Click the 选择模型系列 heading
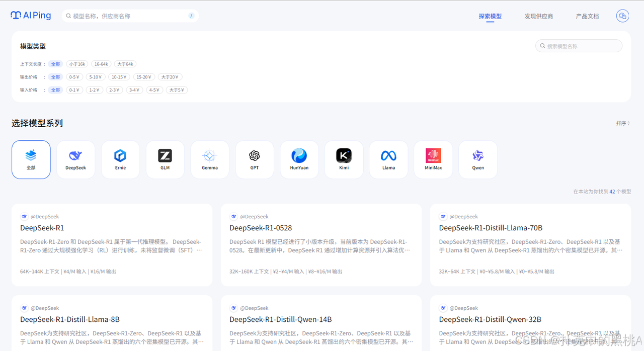The width and height of the screenshot is (644, 351). click(x=37, y=123)
